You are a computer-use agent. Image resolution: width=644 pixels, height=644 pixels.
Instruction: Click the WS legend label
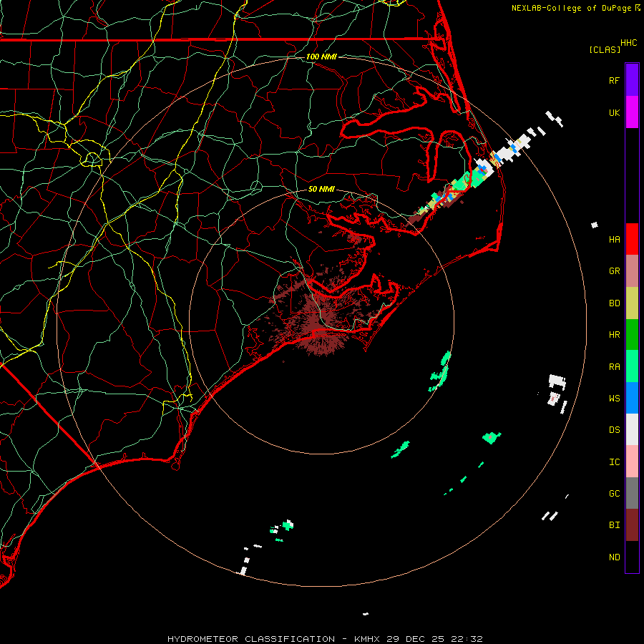pyautogui.click(x=615, y=398)
